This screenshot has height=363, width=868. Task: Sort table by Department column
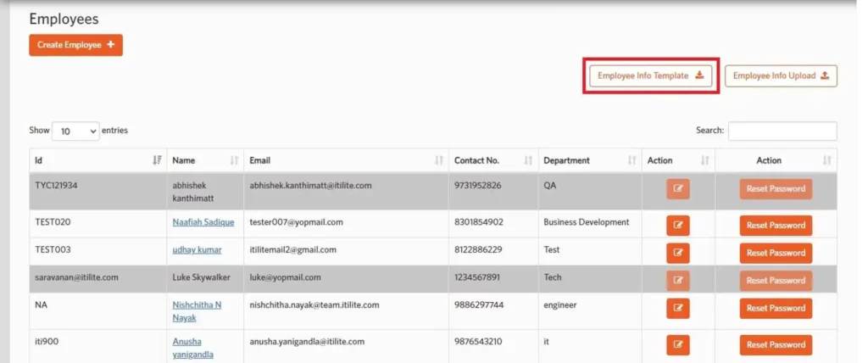[590, 160]
